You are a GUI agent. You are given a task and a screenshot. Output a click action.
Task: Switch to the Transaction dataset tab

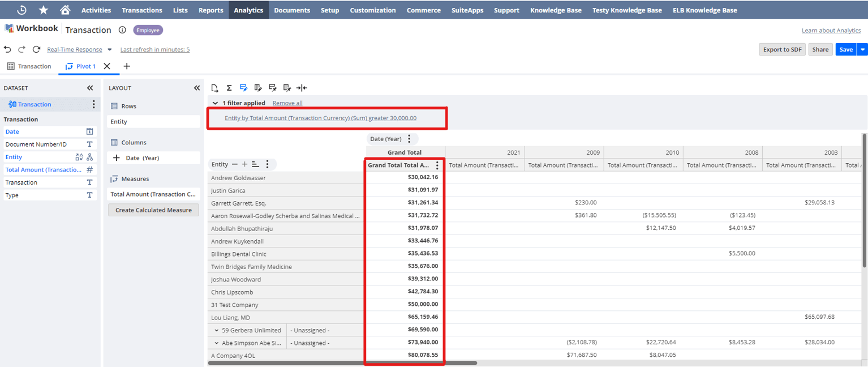(x=29, y=66)
